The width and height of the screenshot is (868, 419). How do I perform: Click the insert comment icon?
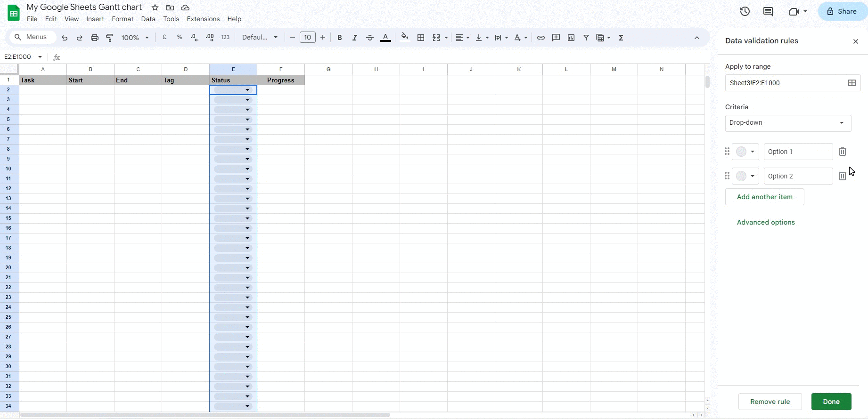point(556,38)
